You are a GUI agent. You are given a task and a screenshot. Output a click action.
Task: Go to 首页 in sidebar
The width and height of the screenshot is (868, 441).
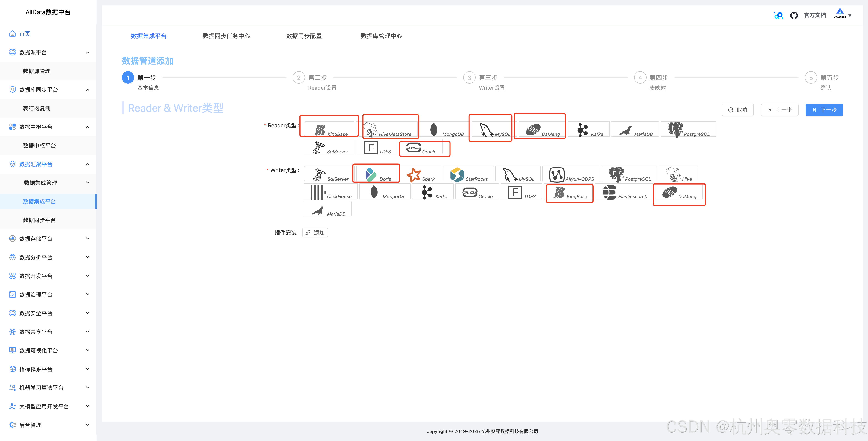pyautogui.click(x=25, y=34)
